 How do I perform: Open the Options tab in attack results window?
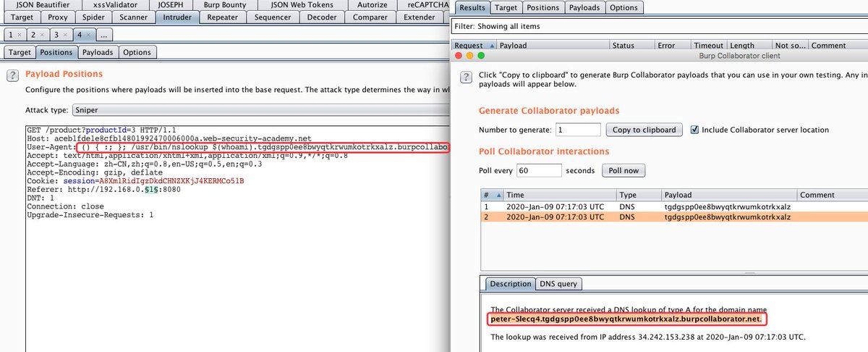pos(624,7)
